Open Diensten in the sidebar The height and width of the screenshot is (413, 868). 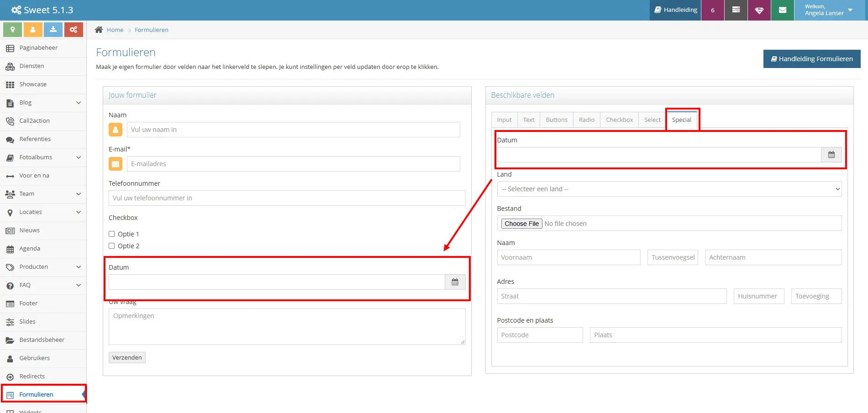click(43, 66)
